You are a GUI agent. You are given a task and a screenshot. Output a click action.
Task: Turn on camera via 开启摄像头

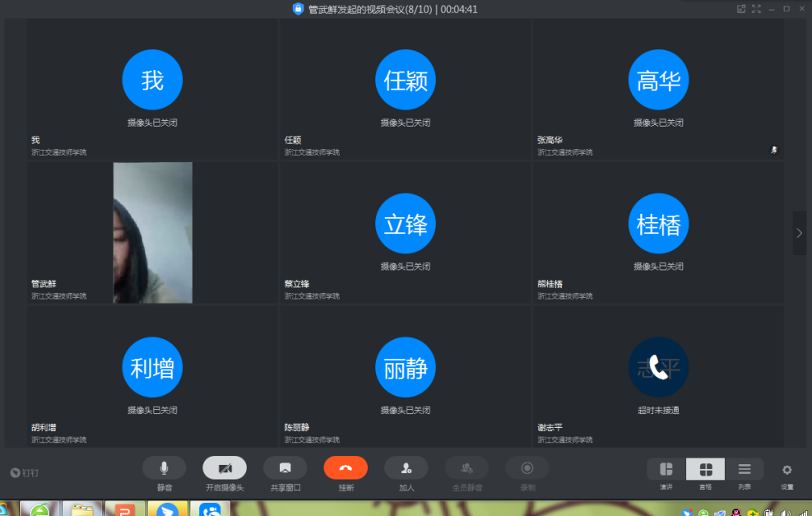point(225,467)
